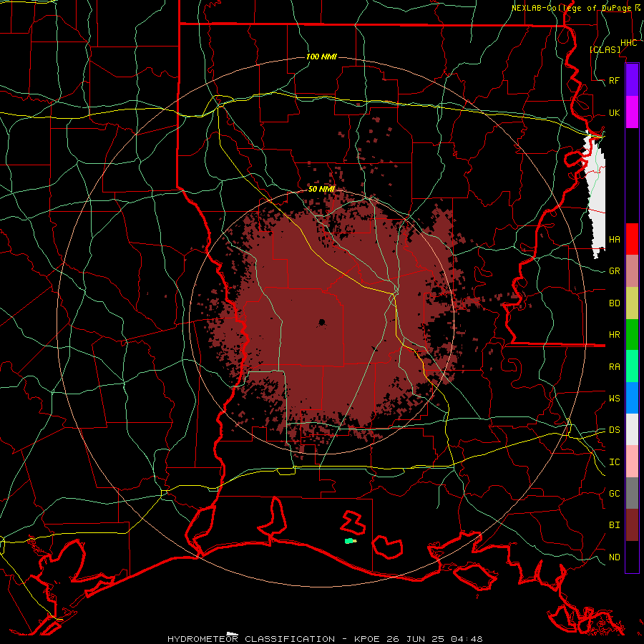Viewport: 644px width, 644px height.
Task: Click the light pink IC legend swatch
Action: pos(632,462)
